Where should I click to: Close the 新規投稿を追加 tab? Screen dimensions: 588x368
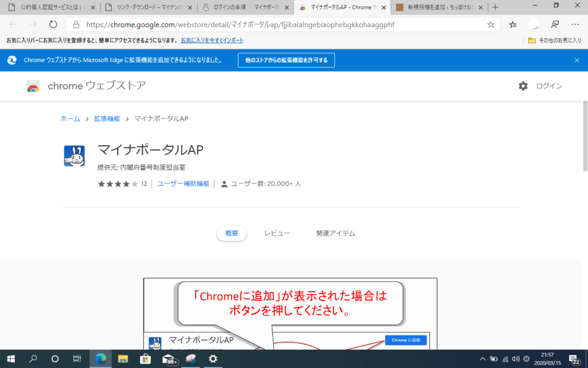(x=481, y=7)
